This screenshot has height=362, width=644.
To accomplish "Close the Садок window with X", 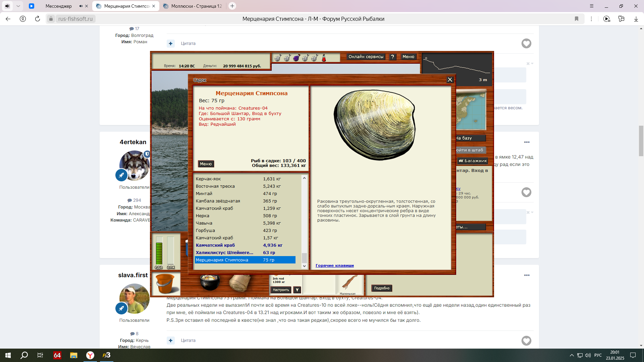I will coord(450,80).
